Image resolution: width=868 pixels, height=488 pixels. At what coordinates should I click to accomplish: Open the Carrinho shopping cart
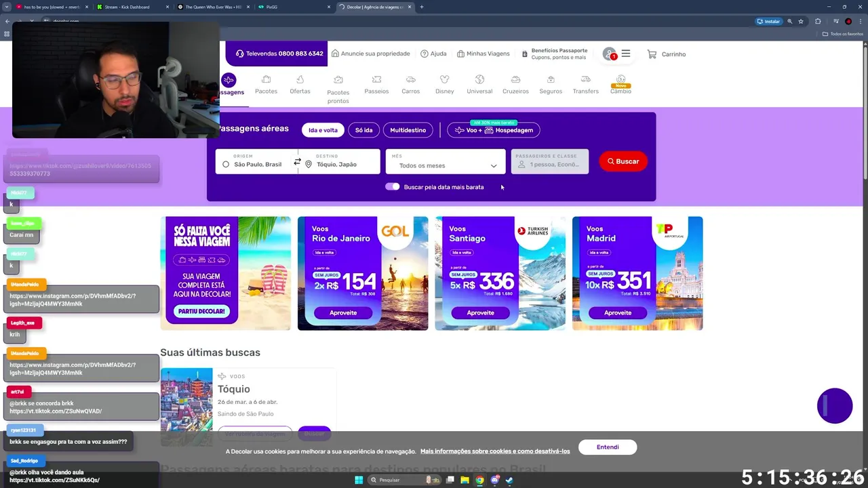pyautogui.click(x=666, y=54)
